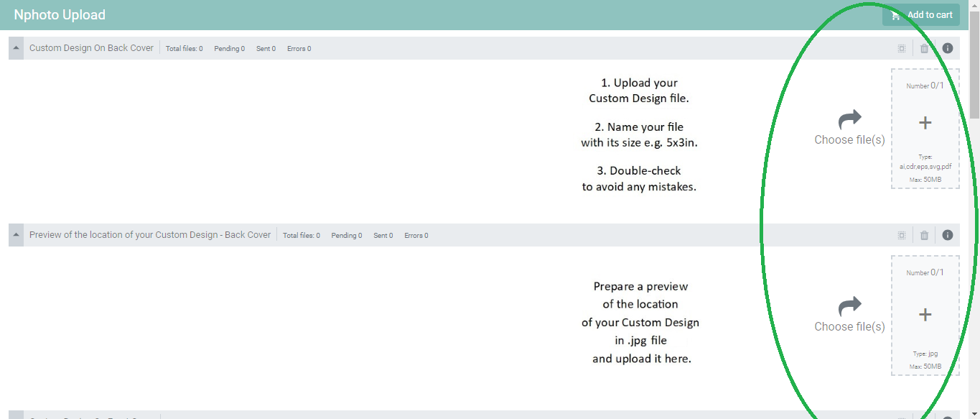Screen dimensions: 980x419
Task: Click the arrow above Choose file(s) beside Prepare a preview
Action: (849, 307)
